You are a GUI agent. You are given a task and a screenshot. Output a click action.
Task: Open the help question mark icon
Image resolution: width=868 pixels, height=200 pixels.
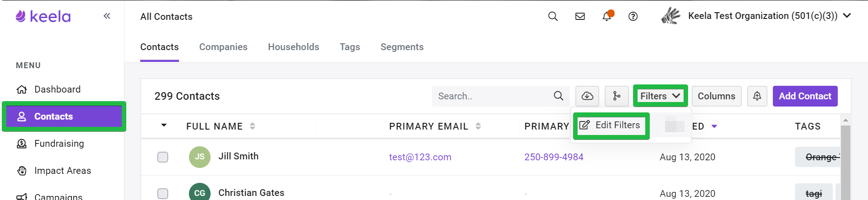pos(633,16)
